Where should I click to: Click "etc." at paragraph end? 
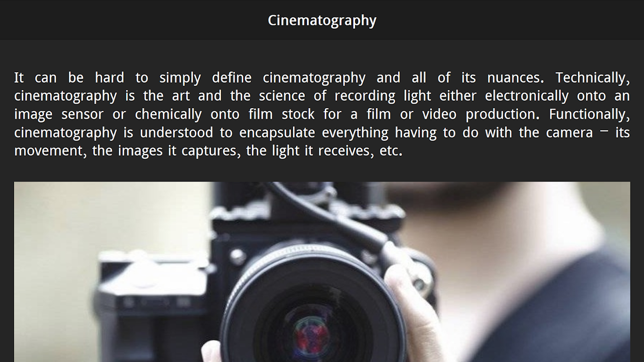pyautogui.click(x=391, y=151)
